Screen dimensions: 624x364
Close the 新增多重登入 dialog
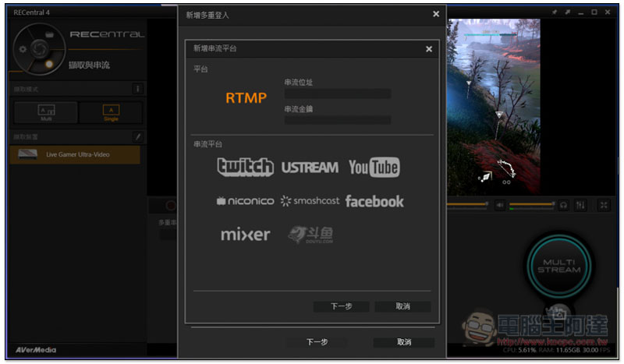pos(436,14)
